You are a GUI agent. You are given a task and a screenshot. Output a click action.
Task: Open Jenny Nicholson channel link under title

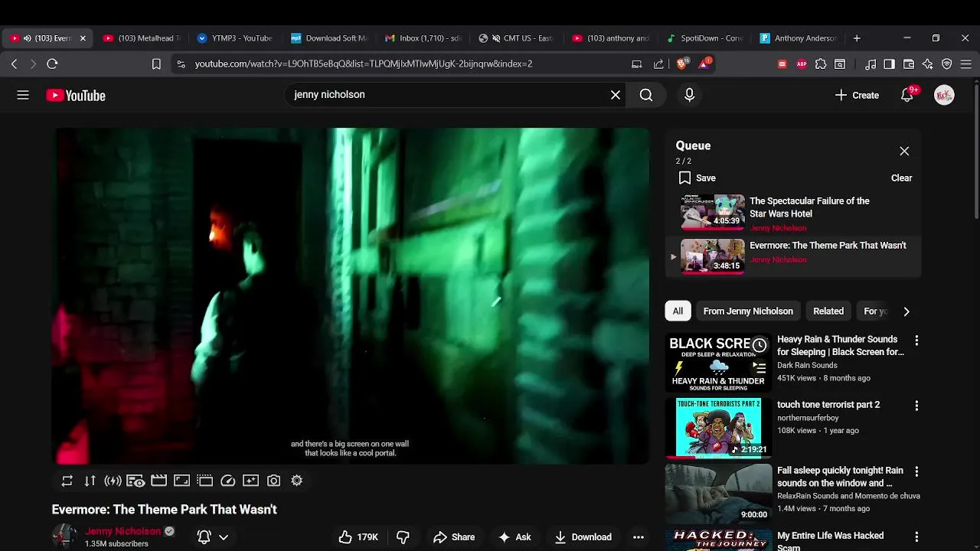tap(123, 531)
